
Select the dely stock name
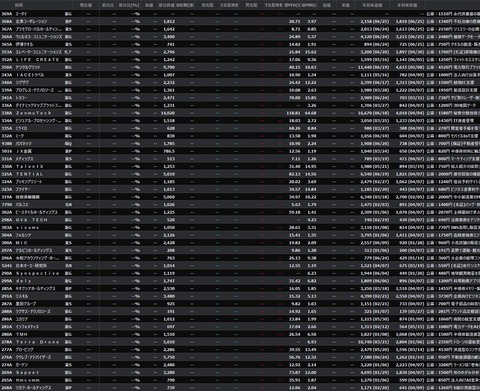(x=24, y=281)
